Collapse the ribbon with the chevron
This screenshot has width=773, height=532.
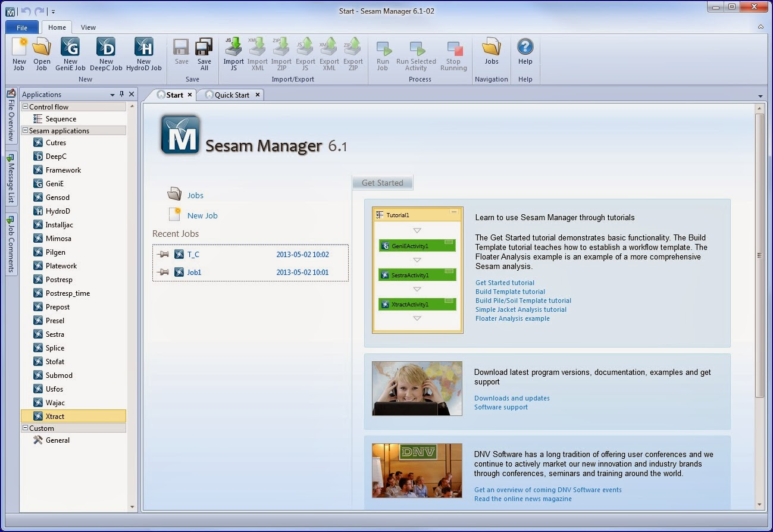(x=761, y=27)
